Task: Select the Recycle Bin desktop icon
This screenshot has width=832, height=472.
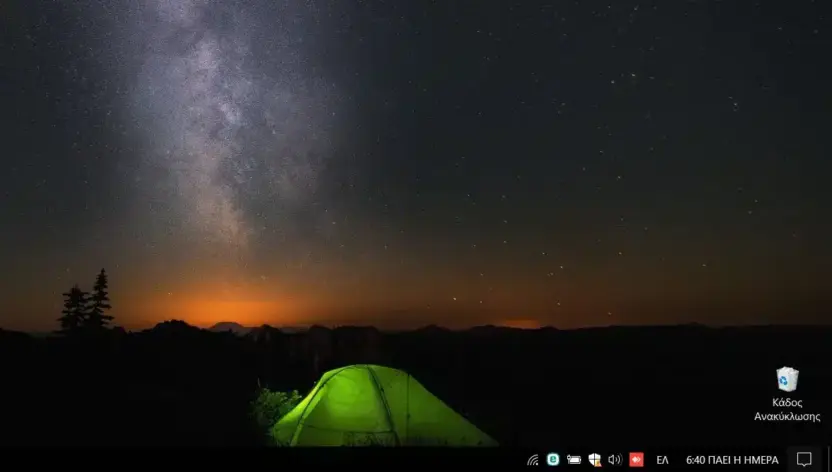Action: pos(787,379)
